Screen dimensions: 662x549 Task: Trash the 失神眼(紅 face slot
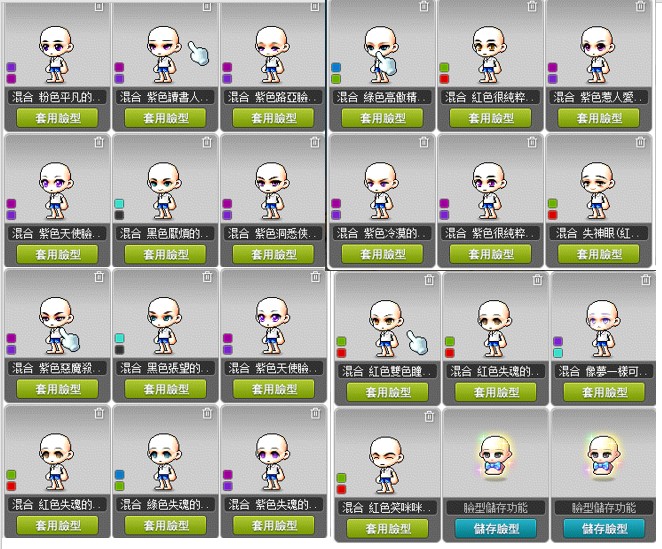pyautogui.click(x=640, y=142)
